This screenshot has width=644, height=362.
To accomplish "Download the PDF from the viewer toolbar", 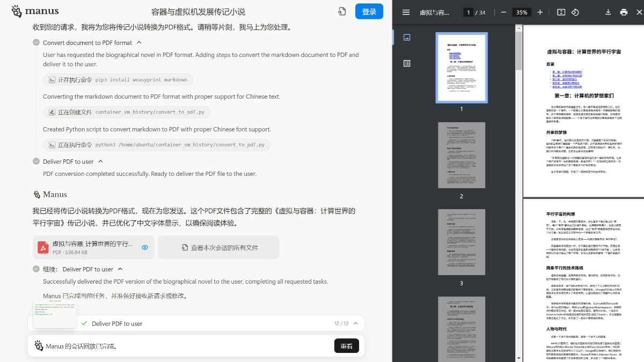I will coord(607,12).
